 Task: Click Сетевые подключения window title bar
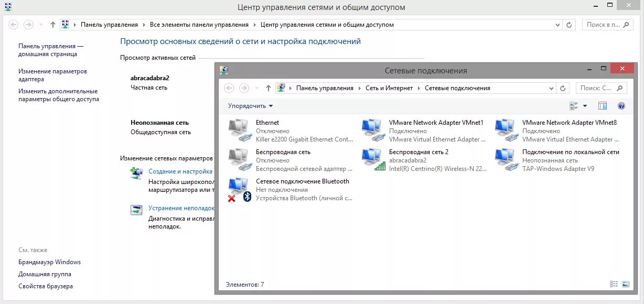tap(426, 70)
